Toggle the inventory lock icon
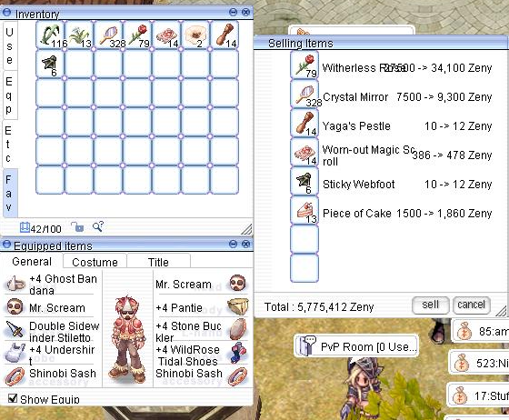 [x=77, y=227]
